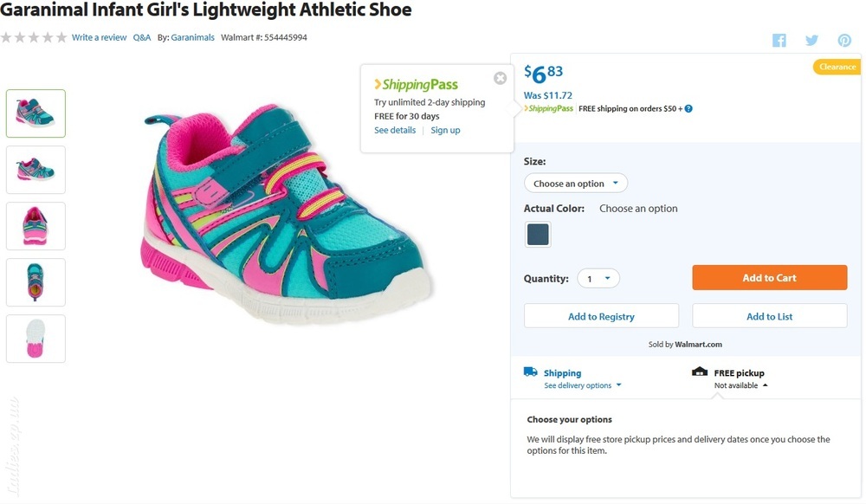Click the delivery truck Shipping icon
866x504 pixels.
pos(531,372)
